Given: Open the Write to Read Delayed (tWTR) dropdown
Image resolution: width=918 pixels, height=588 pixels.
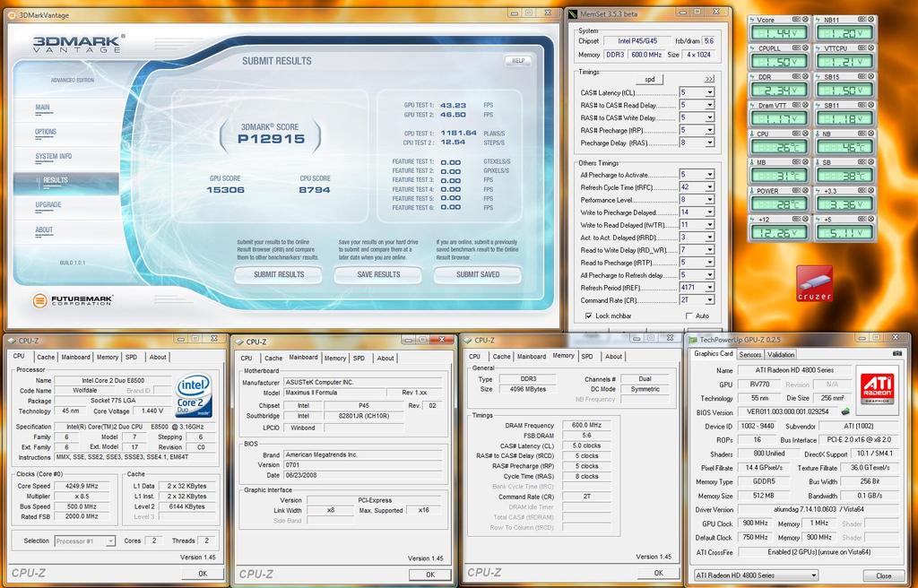Looking at the screenshot, I should 710,224.
